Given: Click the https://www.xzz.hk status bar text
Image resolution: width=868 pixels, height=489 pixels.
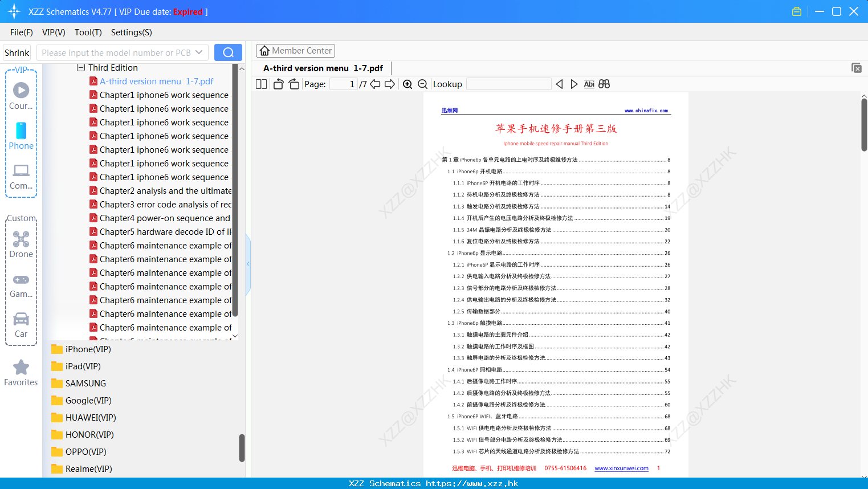Looking at the screenshot, I should (x=472, y=483).
